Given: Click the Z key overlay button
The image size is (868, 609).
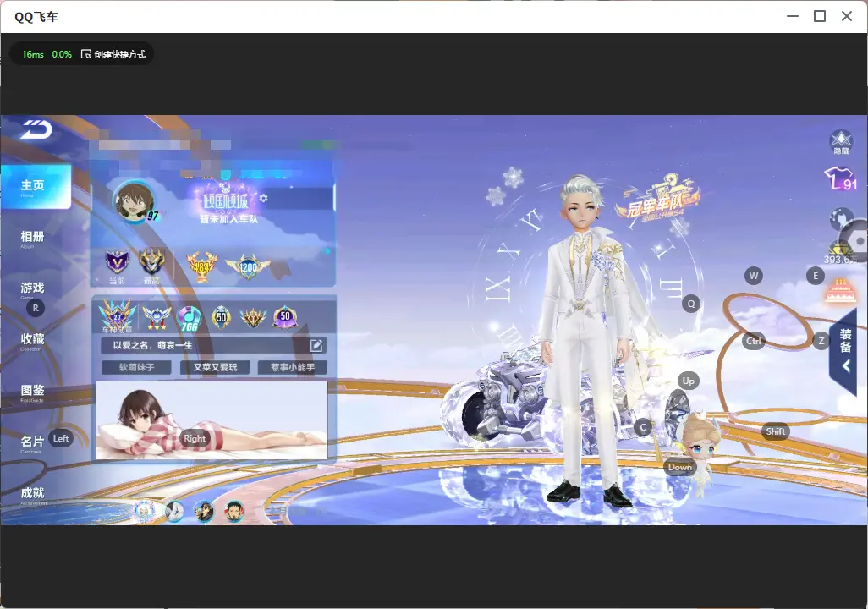Looking at the screenshot, I should [821, 341].
